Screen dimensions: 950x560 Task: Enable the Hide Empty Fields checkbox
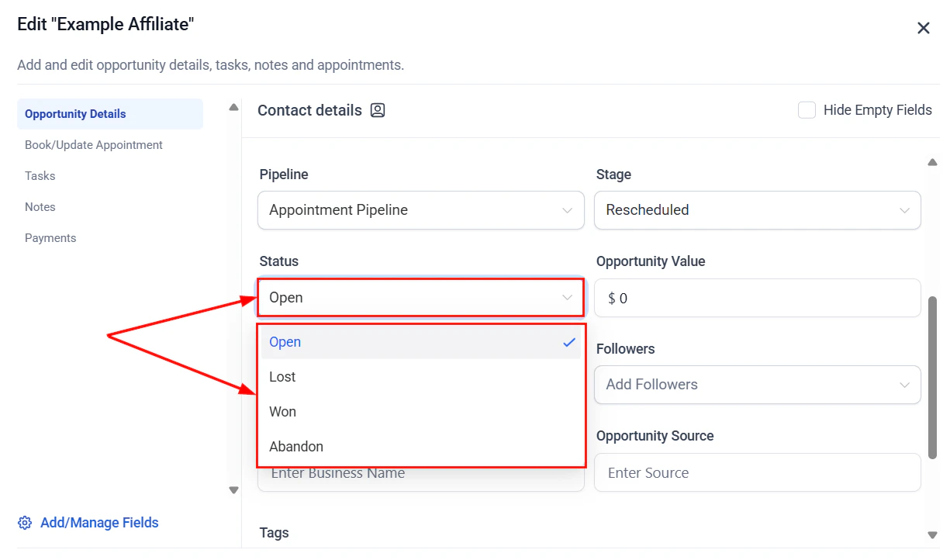tap(807, 110)
